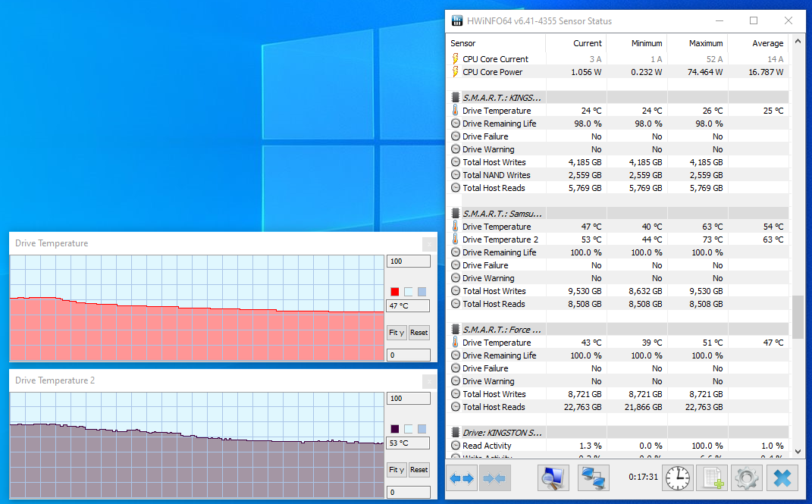Viewport: 812px width, 504px height.
Task: Open the sensor search magnifier monitor icon
Action: point(553,478)
